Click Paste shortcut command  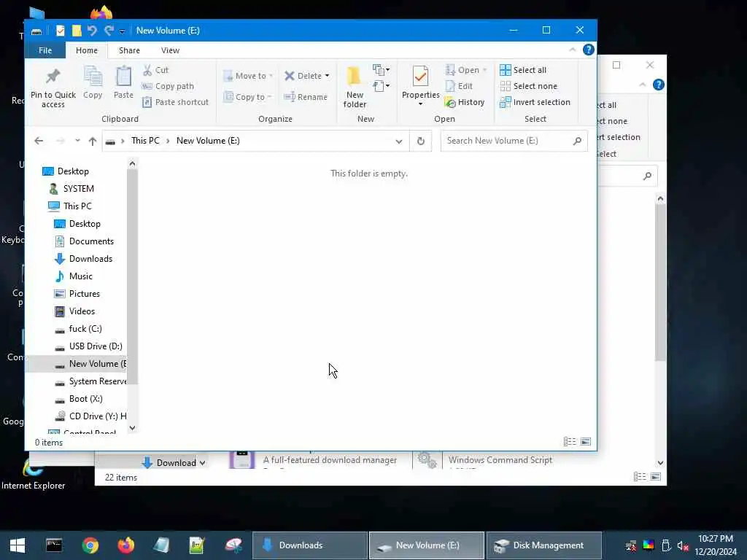(175, 102)
